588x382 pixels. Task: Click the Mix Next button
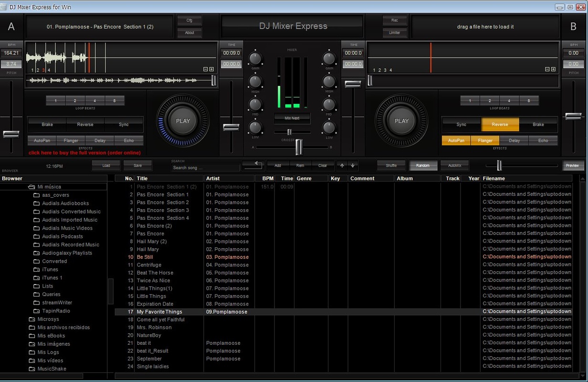(x=292, y=118)
